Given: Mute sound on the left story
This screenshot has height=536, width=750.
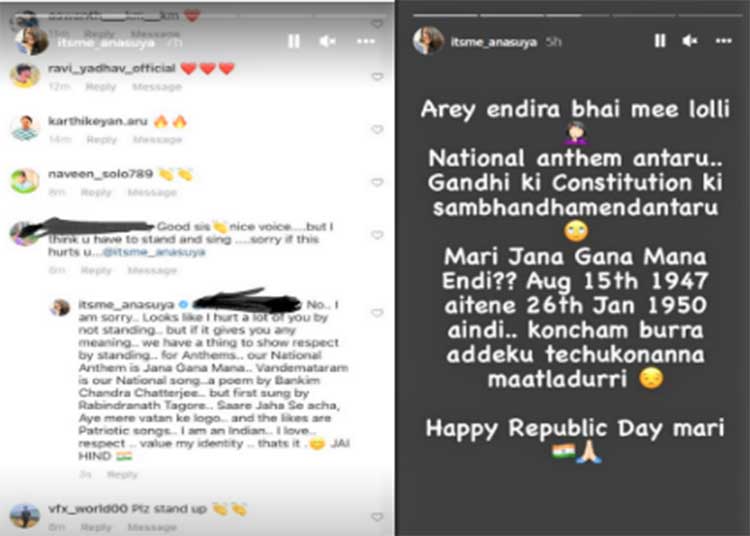Looking at the screenshot, I should tap(328, 41).
